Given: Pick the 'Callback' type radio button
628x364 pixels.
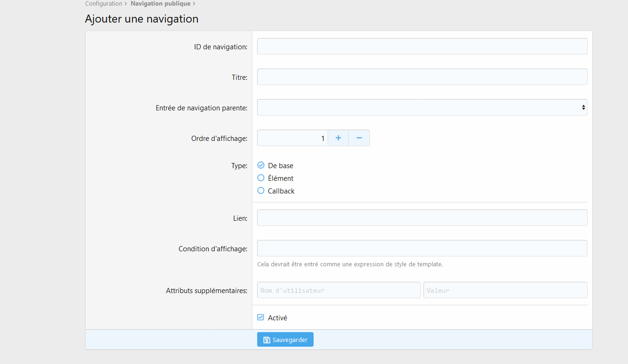Looking at the screenshot, I should 261,191.
